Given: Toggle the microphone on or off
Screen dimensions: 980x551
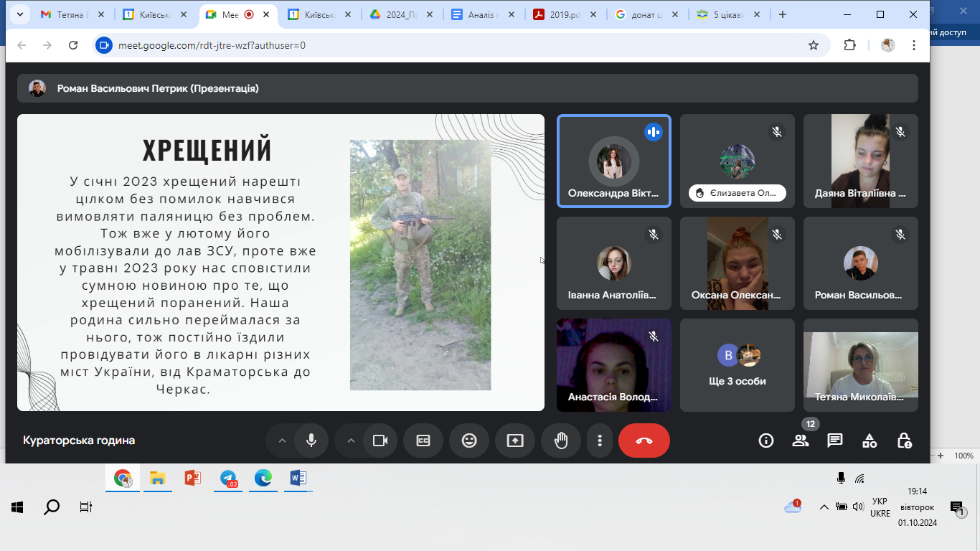Looking at the screenshot, I should pyautogui.click(x=311, y=441).
